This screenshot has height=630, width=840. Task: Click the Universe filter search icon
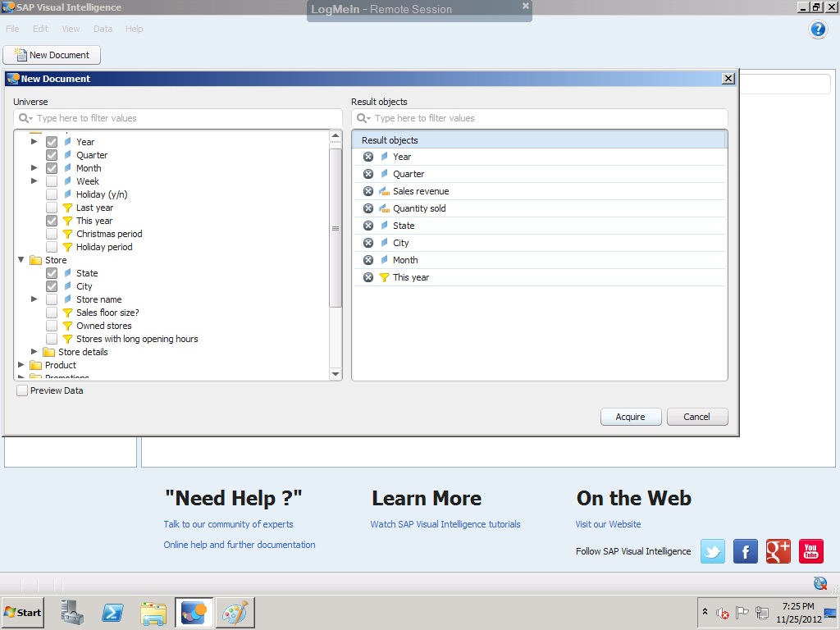25,118
